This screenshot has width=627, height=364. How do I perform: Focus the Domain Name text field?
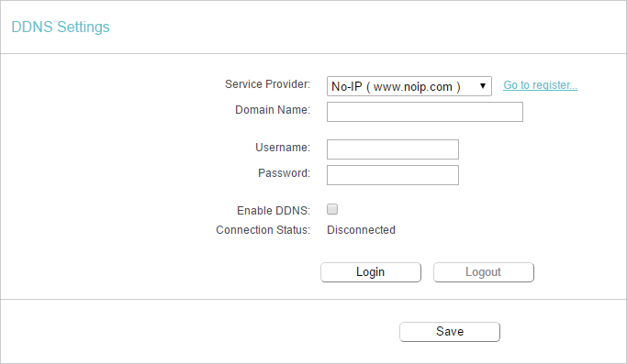click(425, 112)
